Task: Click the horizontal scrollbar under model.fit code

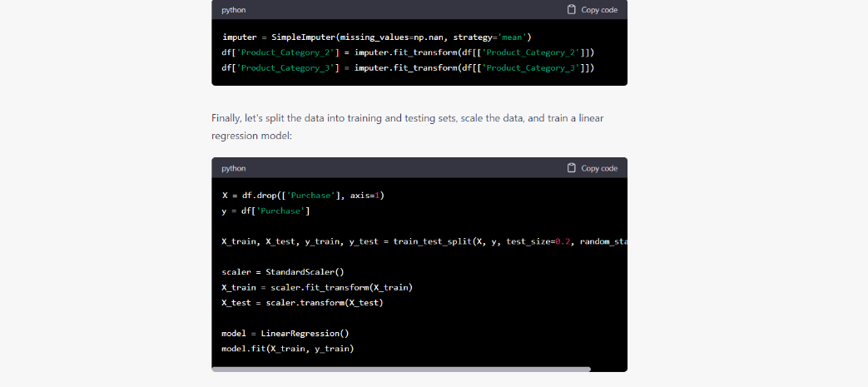Action: click(401, 370)
